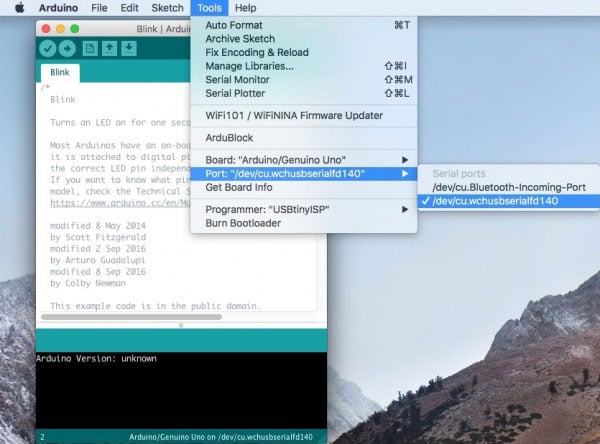Click Get Board Info
600x444 pixels.
(x=304, y=187)
